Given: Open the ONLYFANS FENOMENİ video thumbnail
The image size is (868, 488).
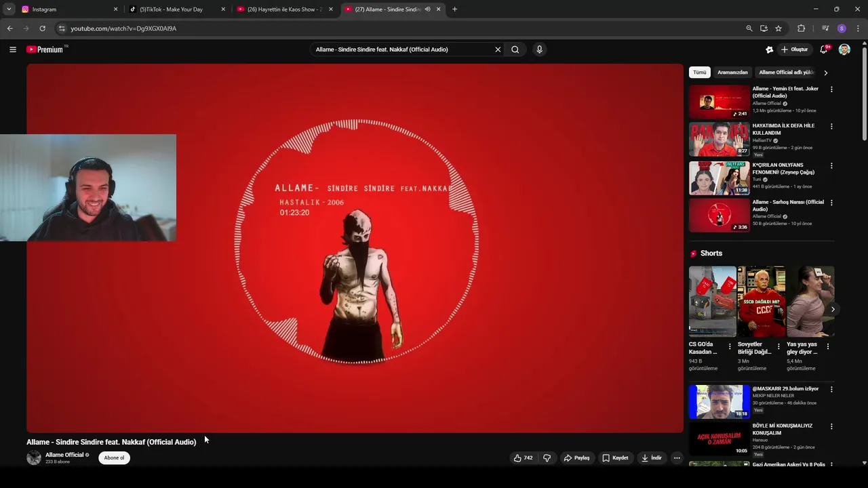Looking at the screenshot, I should 719,178.
